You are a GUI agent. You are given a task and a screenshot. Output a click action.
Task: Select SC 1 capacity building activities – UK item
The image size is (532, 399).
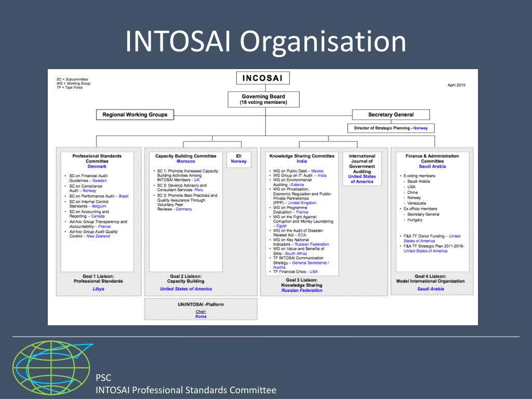pyautogui.click(x=188, y=176)
